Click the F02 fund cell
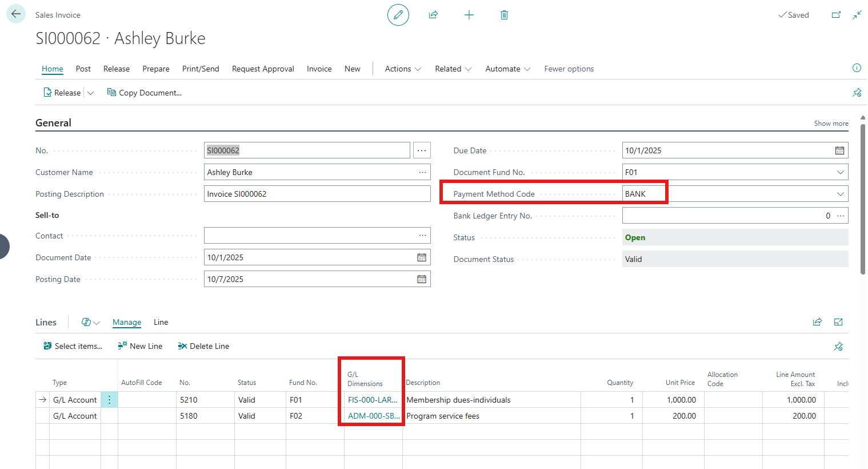 [x=315, y=416]
